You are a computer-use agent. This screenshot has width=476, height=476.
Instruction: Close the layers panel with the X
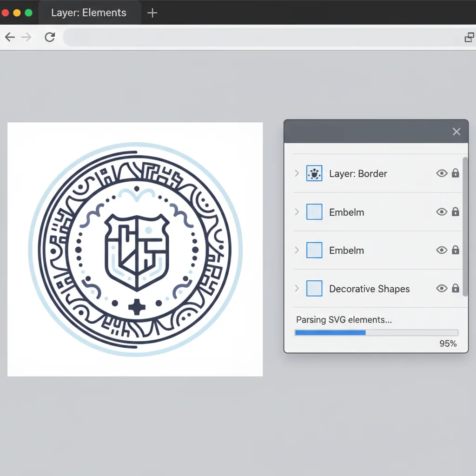(x=456, y=132)
